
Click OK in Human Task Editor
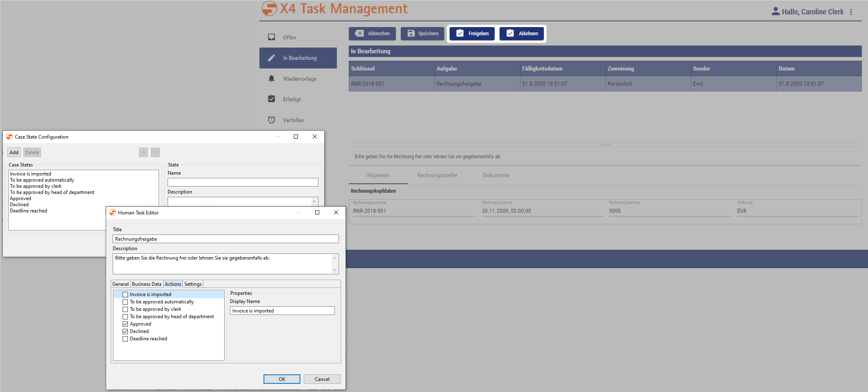coord(282,379)
